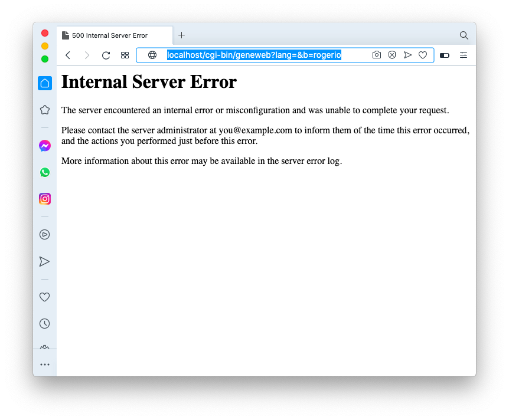Open the tab grid overview

point(125,54)
